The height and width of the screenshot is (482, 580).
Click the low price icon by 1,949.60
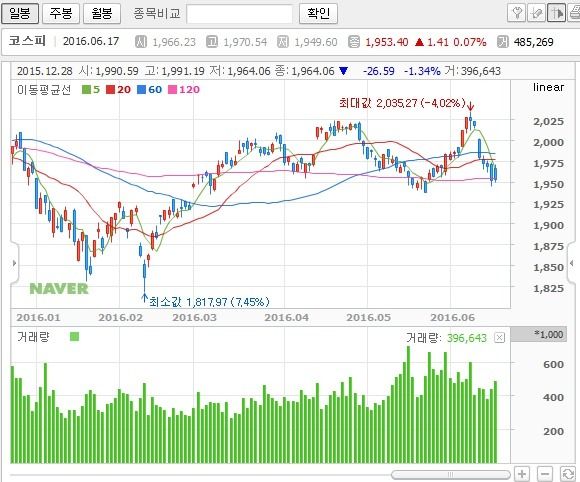[283, 41]
